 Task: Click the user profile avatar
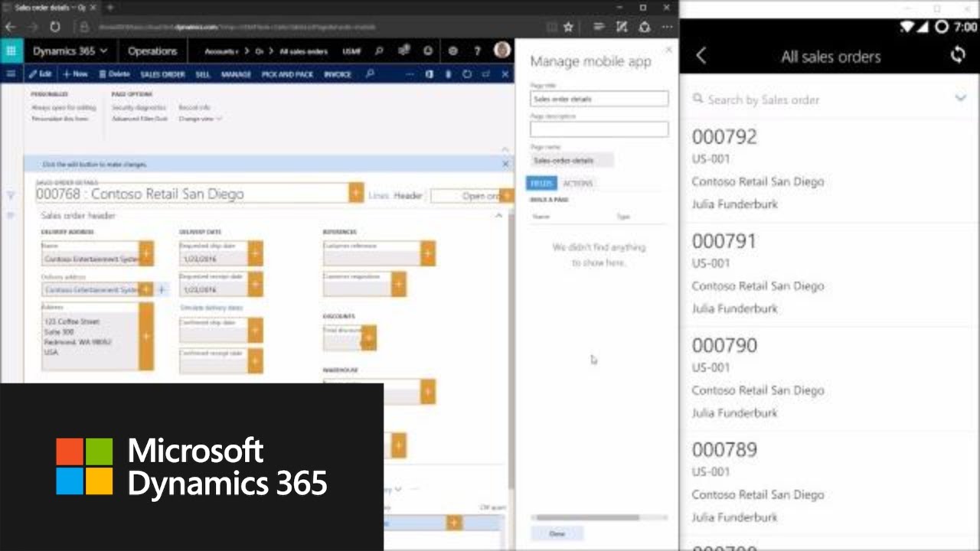tap(502, 51)
